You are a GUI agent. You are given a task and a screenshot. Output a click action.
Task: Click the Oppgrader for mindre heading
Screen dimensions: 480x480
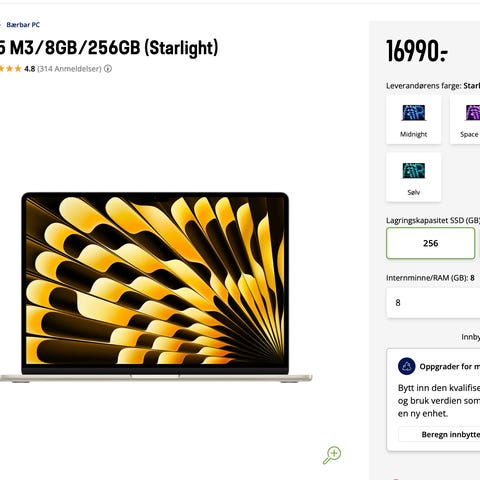click(450, 366)
